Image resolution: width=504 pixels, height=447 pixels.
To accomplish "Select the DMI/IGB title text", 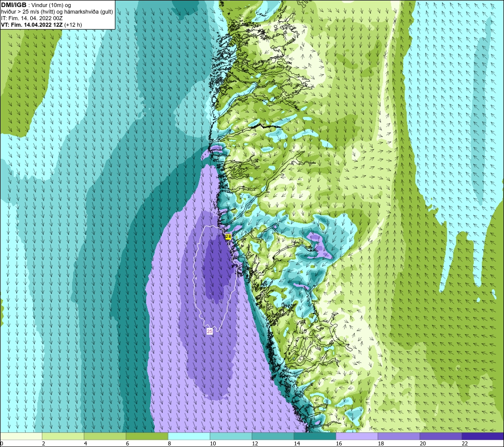I will pyautogui.click(x=14, y=5).
